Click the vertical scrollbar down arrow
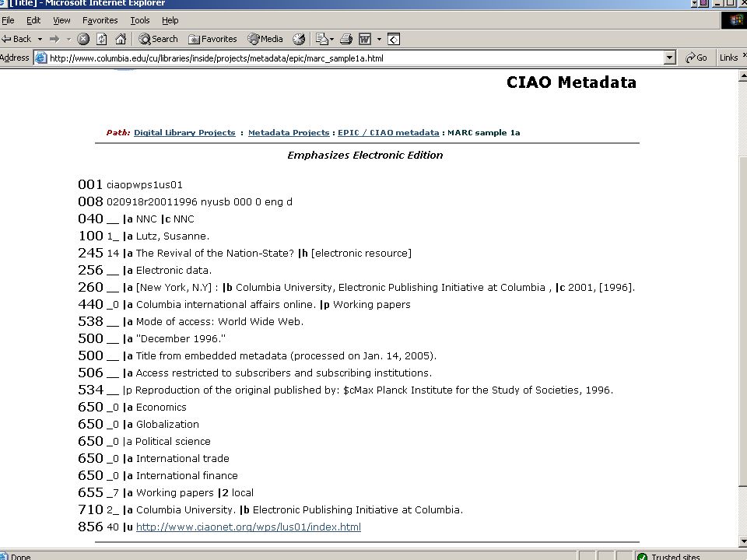 click(x=742, y=541)
